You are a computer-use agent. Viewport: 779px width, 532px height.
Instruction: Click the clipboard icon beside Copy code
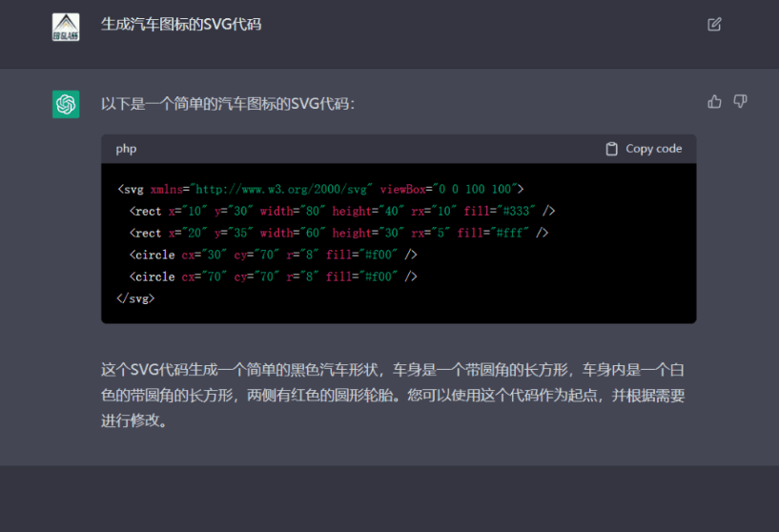coord(611,149)
